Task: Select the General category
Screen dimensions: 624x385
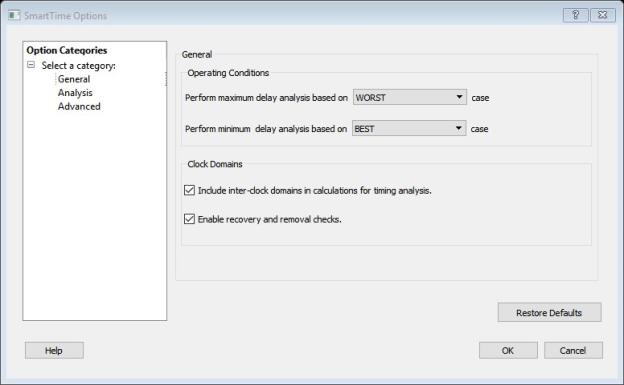Action: pyautogui.click(x=74, y=79)
